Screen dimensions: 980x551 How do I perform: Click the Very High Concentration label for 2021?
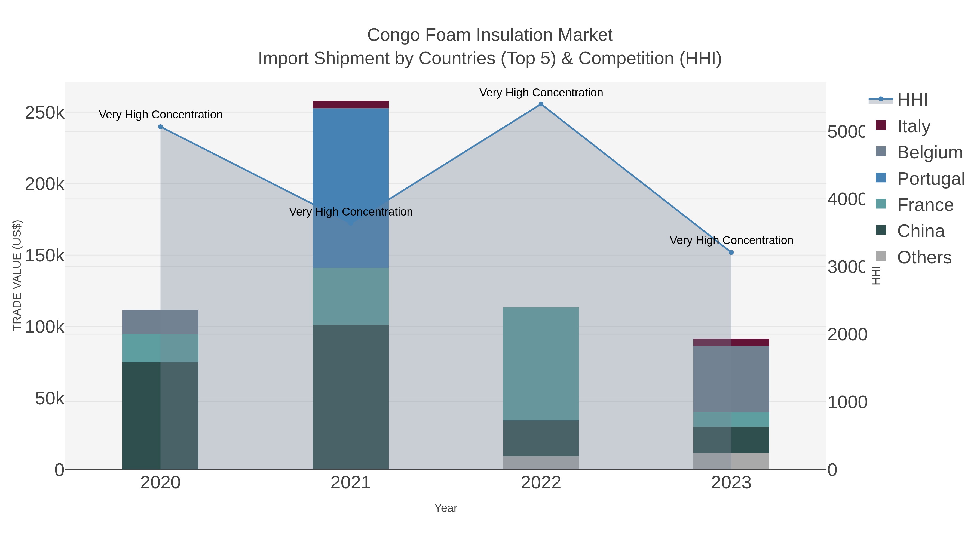(x=351, y=211)
